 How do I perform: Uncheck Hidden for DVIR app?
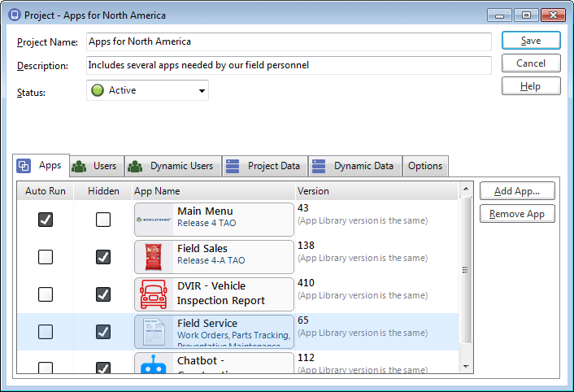pyautogui.click(x=103, y=294)
